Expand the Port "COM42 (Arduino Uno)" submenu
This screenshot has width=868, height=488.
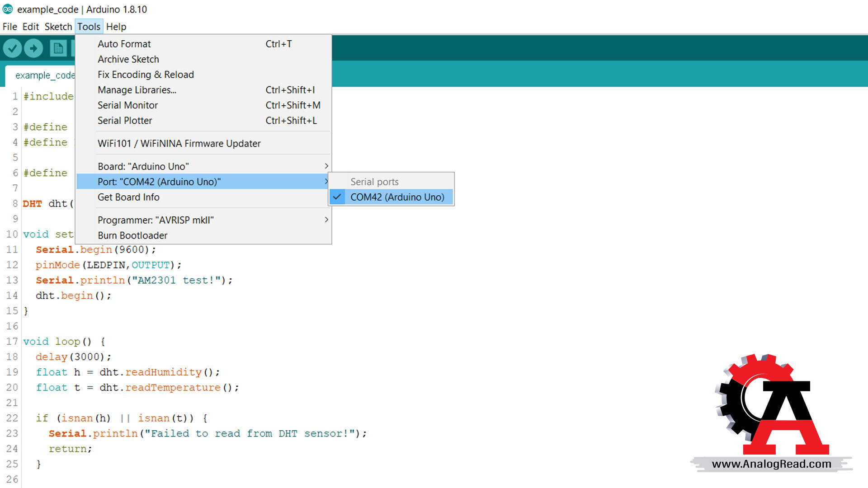(x=204, y=182)
